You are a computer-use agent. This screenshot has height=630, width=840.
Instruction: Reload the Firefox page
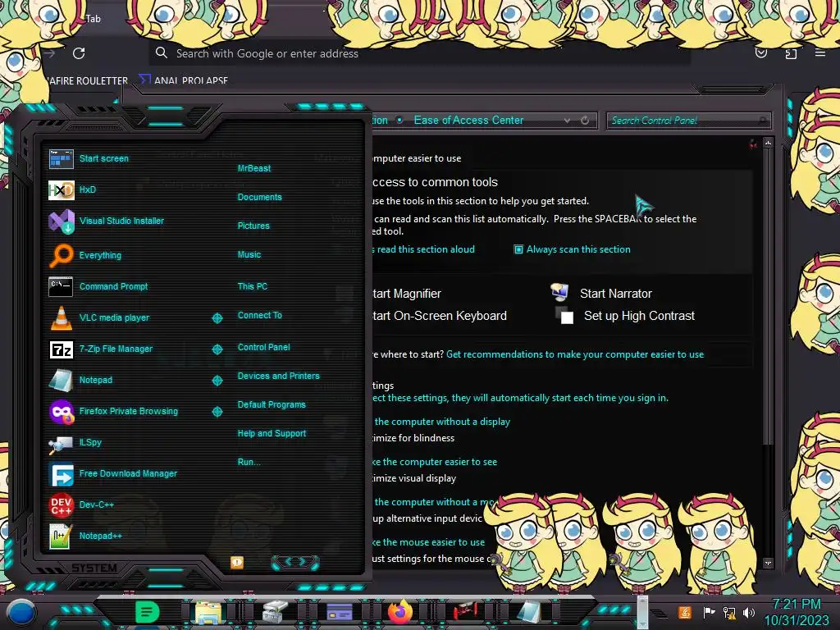(79, 53)
